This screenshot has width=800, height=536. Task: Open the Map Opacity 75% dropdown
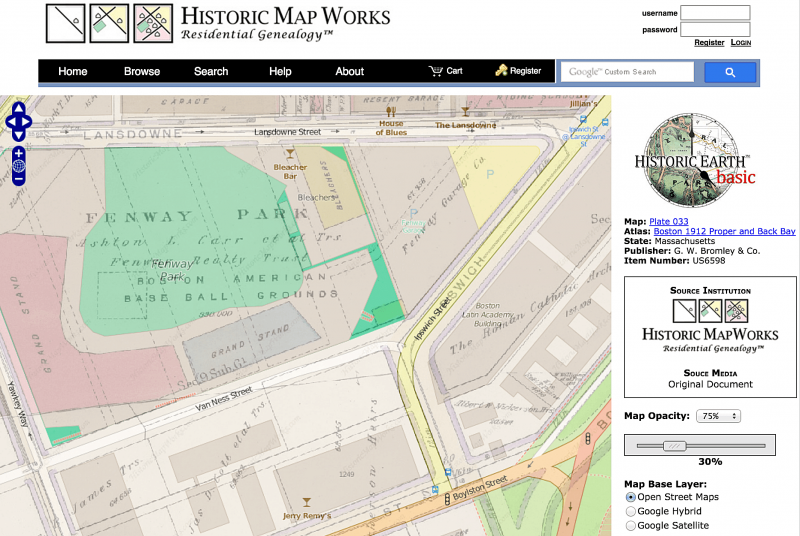718,416
